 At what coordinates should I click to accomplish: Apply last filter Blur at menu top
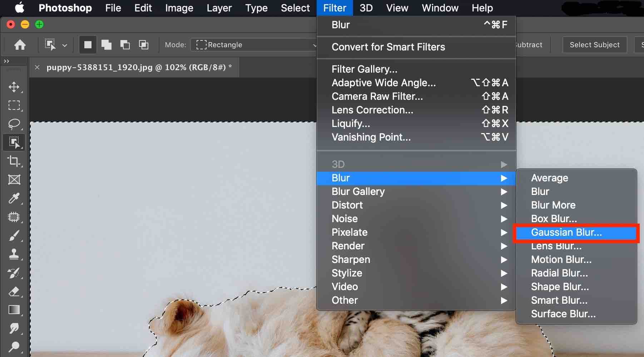(416, 25)
